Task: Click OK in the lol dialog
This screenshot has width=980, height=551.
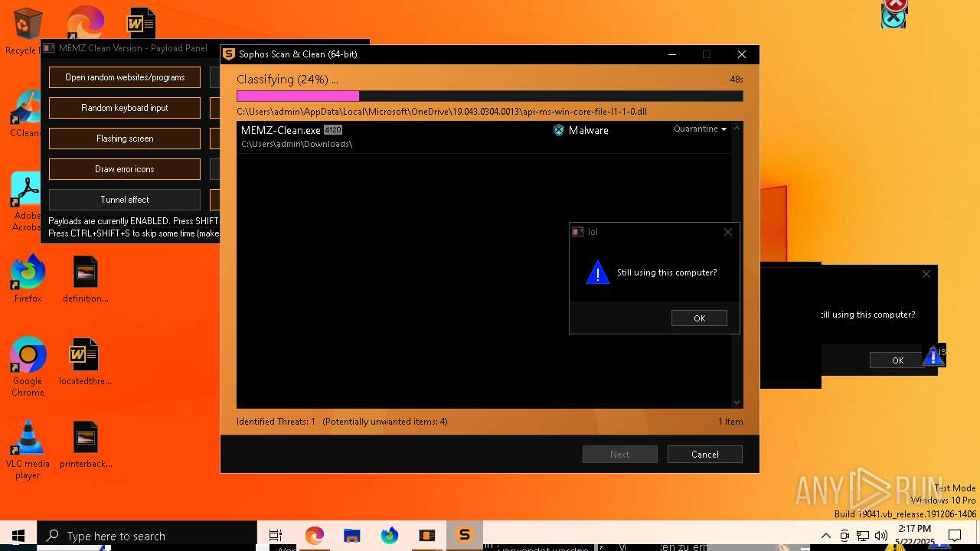Action: (x=699, y=318)
